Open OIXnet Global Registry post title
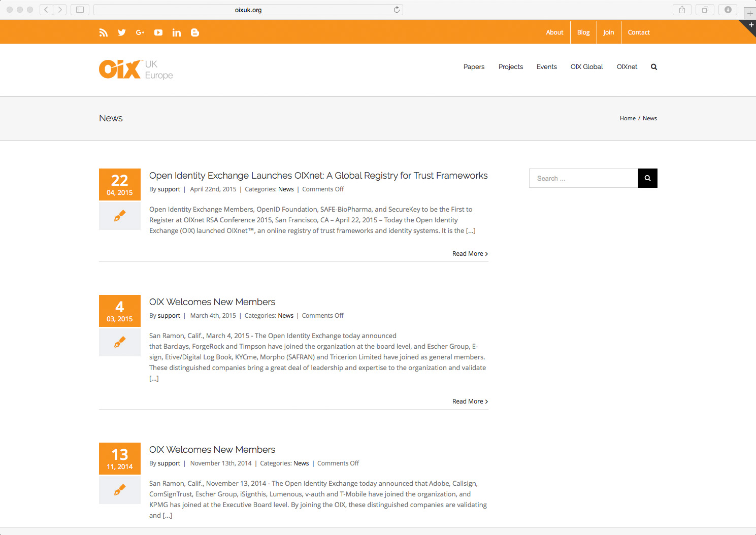 point(318,176)
